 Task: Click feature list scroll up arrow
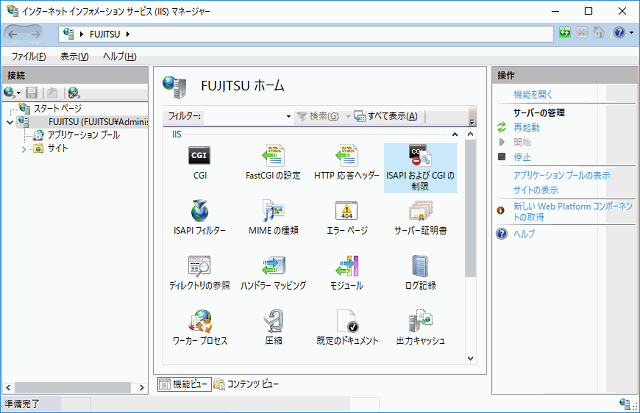tap(470, 134)
